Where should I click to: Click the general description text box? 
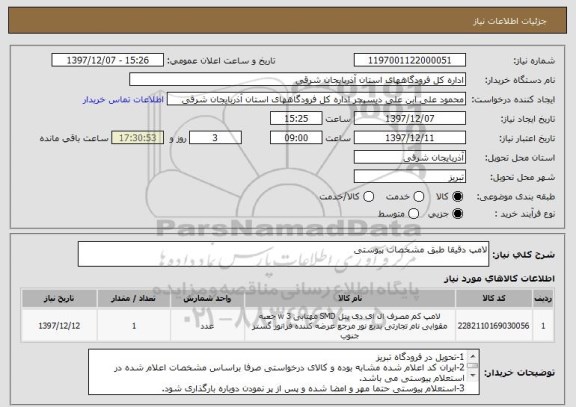pyautogui.click(x=283, y=254)
